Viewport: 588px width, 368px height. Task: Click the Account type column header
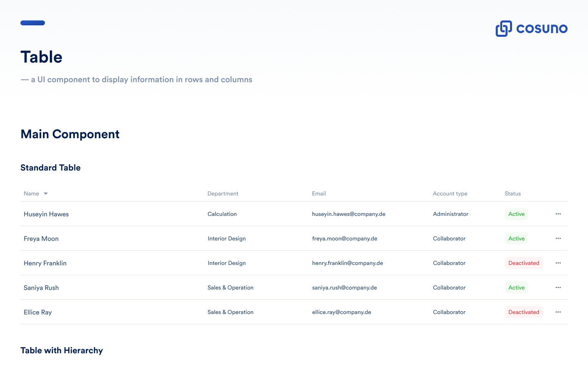click(450, 194)
